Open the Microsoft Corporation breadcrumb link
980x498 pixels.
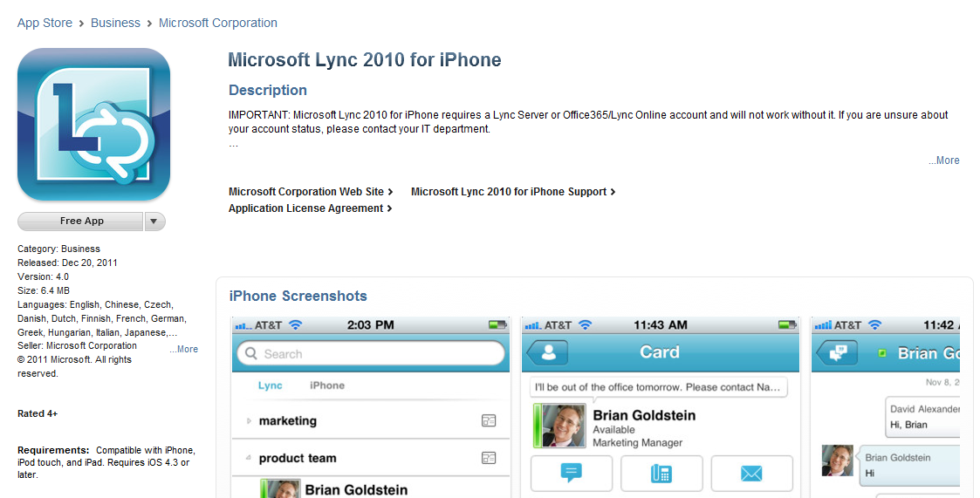(218, 24)
